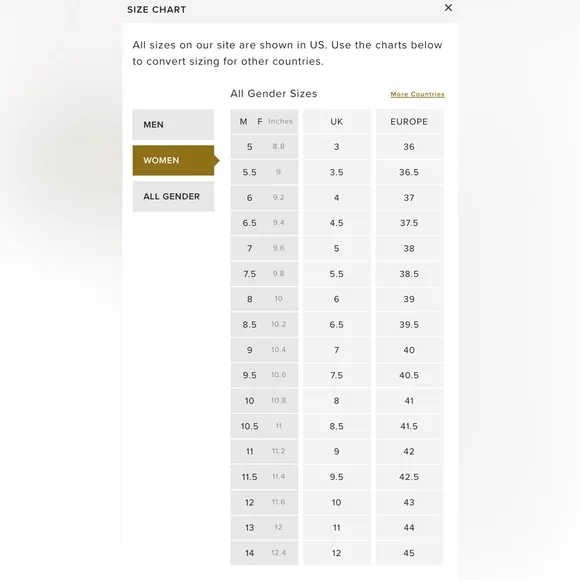580x580 pixels.
Task: Click the Europe size 45 cell
Action: tap(409, 553)
